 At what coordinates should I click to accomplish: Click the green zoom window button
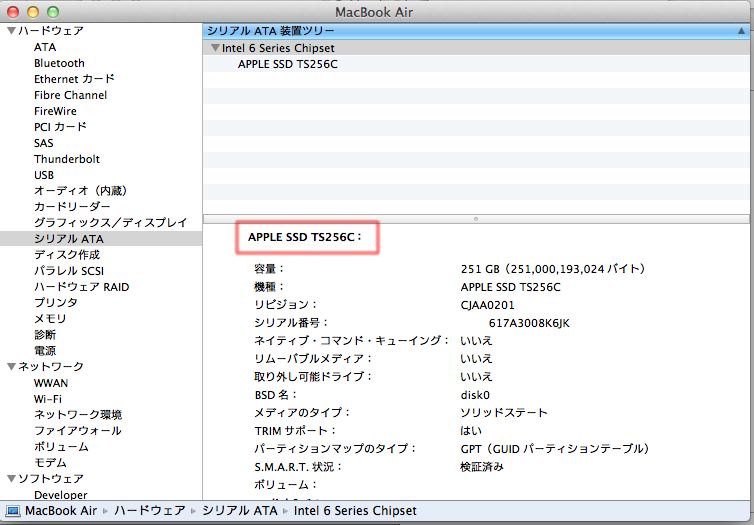[53, 12]
